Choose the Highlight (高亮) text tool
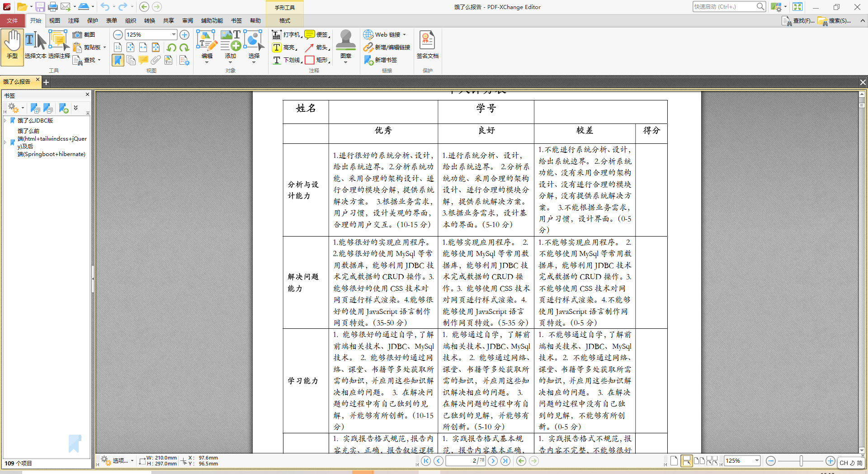The width and height of the screenshot is (868, 474). [285, 47]
